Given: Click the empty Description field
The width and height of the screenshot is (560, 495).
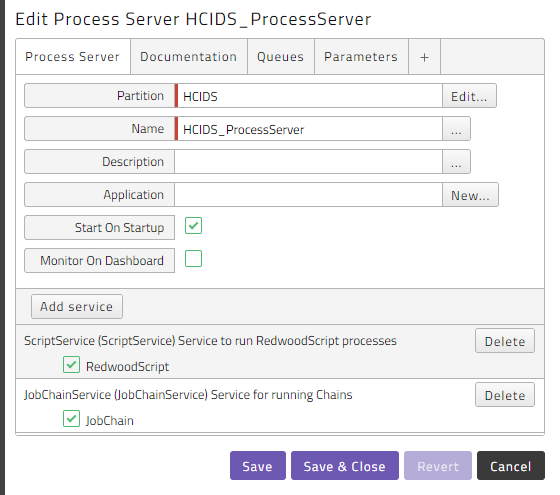Looking at the screenshot, I should pyautogui.click(x=308, y=162).
